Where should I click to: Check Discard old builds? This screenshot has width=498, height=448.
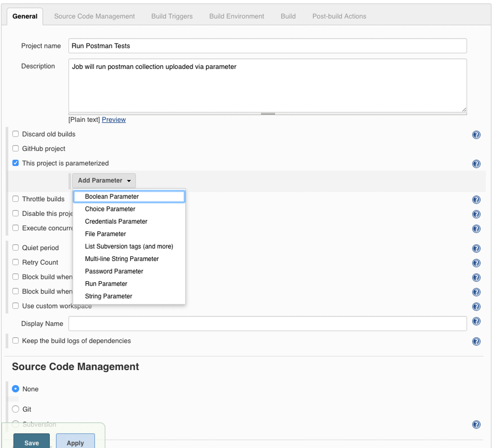(16, 134)
